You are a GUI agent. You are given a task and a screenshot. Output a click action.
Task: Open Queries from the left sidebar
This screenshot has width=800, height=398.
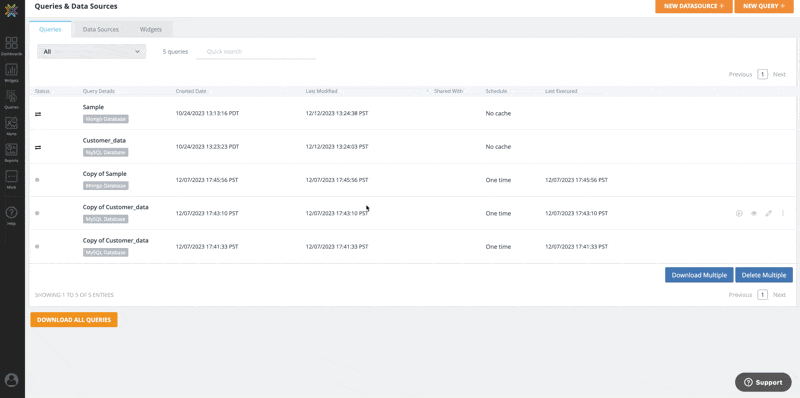[11, 100]
